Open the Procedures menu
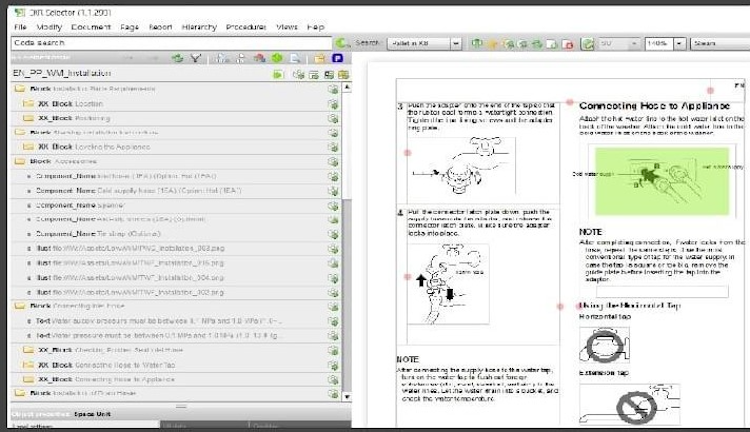This screenshot has height=432, width=750. [x=246, y=27]
